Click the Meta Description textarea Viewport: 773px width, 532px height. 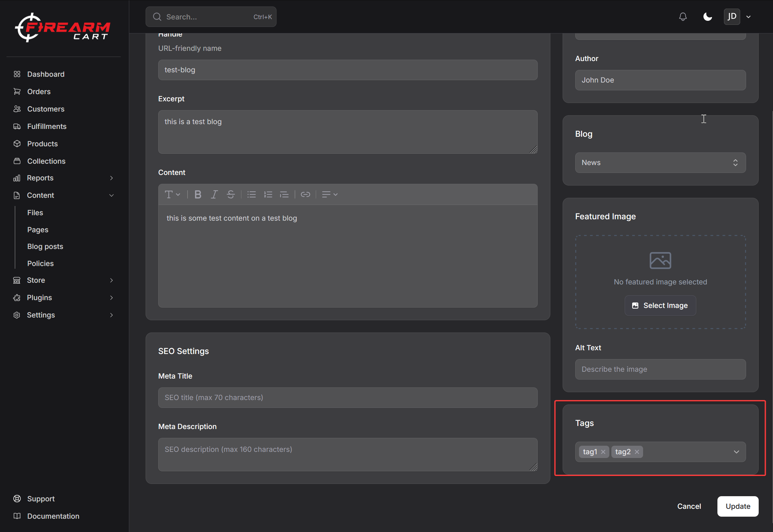point(348,455)
